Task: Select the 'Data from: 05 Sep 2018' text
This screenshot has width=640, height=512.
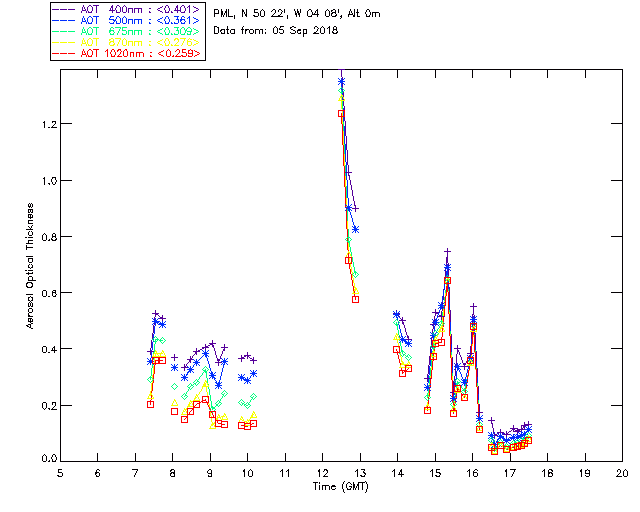Action: pyautogui.click(x=276, y=31)
